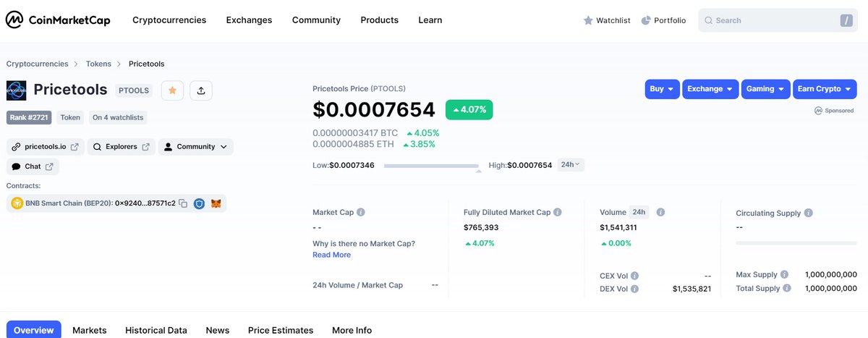This screenshot has height=338, width=868.
Task: Click the Rank #2721 badge
Action: tap(29, 117)
